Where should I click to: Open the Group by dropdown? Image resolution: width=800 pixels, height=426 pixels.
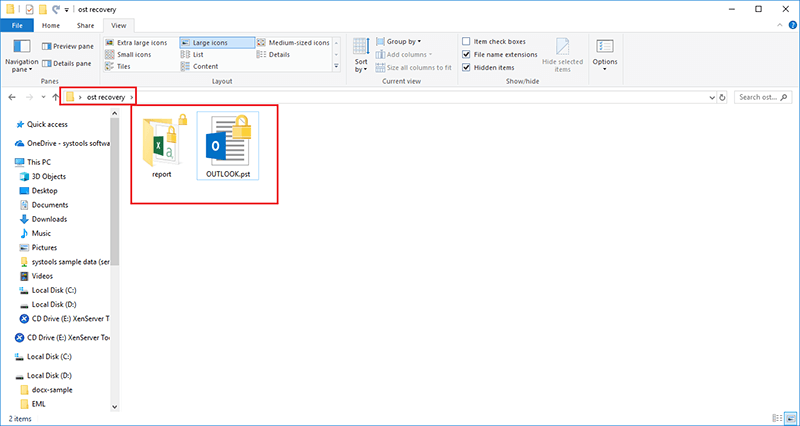click(398, 42)
